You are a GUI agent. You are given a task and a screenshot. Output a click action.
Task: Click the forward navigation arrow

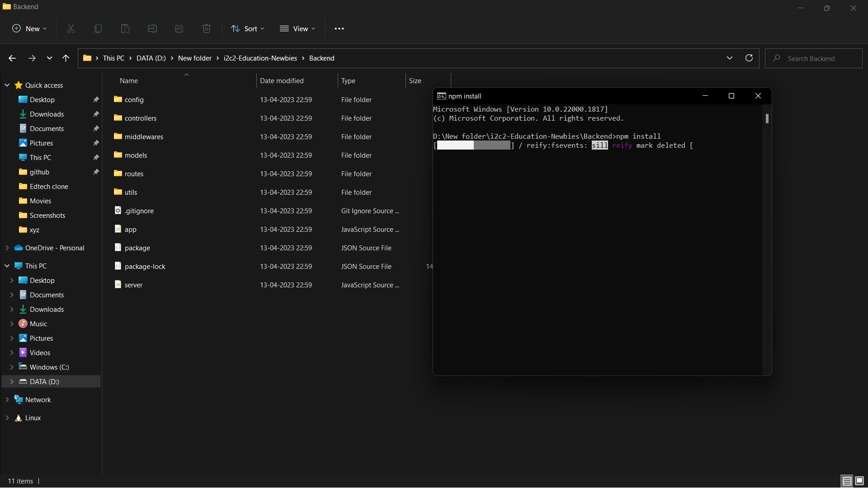(32, 58)
